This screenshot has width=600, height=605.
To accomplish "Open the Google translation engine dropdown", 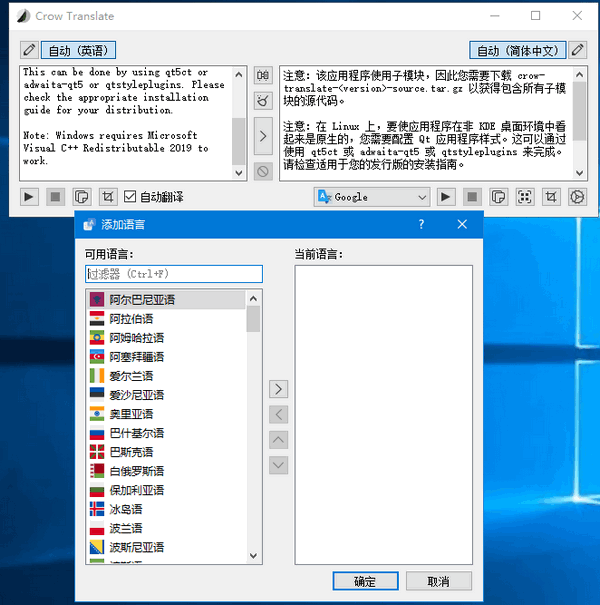I will tap(372, 197).
